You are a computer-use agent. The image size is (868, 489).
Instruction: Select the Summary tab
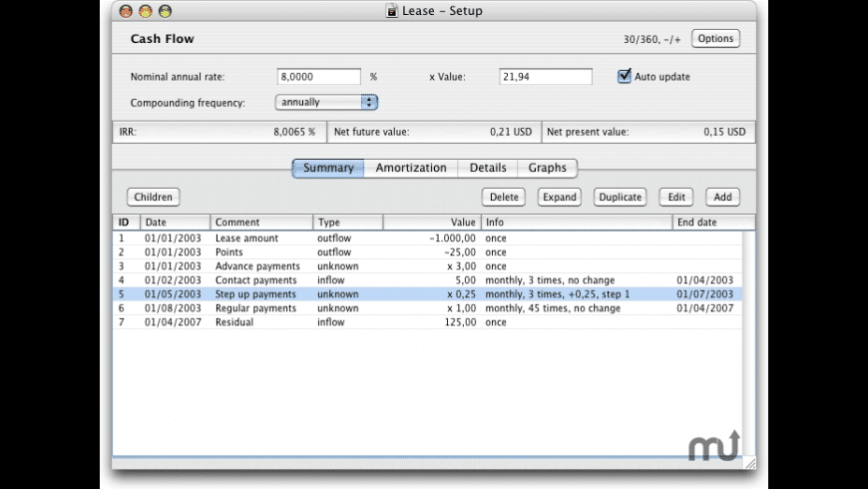click(328, 168)
